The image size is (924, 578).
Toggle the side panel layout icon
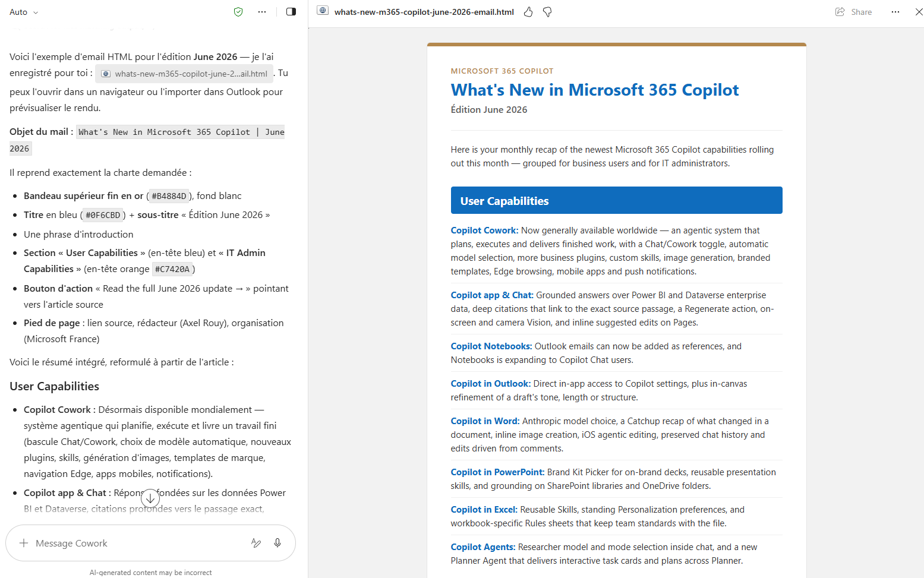pos(291,12)
